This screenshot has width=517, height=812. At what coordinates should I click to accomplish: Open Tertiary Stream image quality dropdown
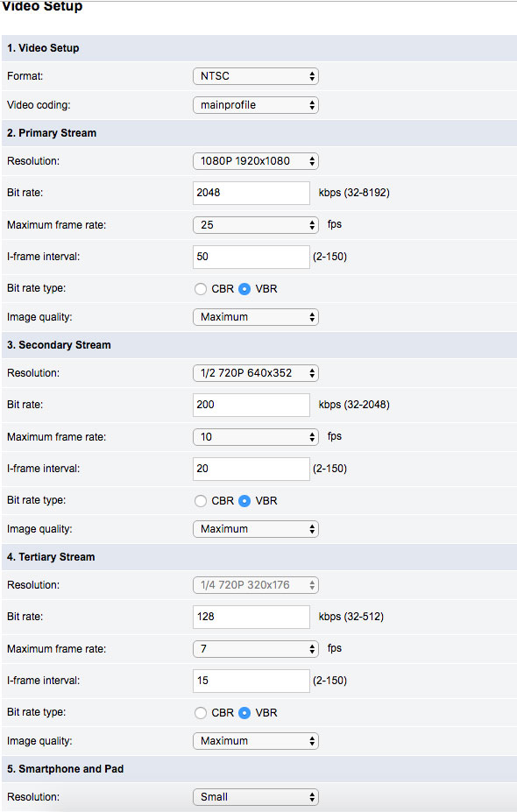coord(255,741)
